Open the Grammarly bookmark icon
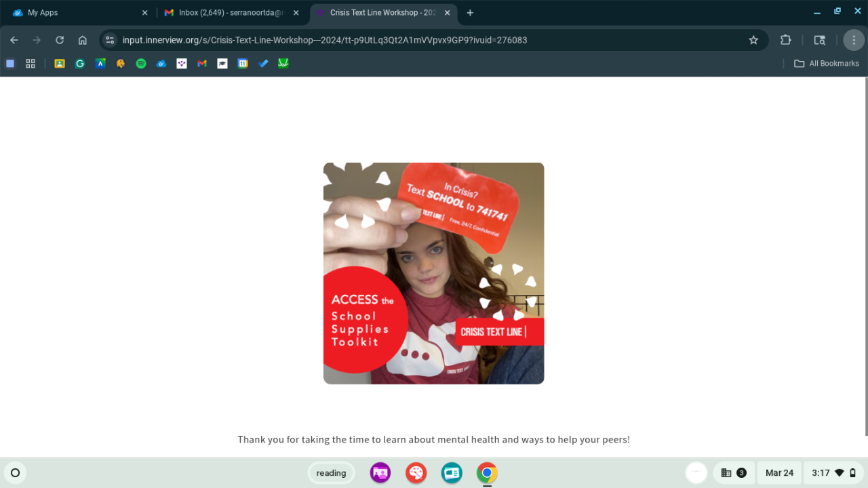 pyautogui.click(x=80, y=64)
